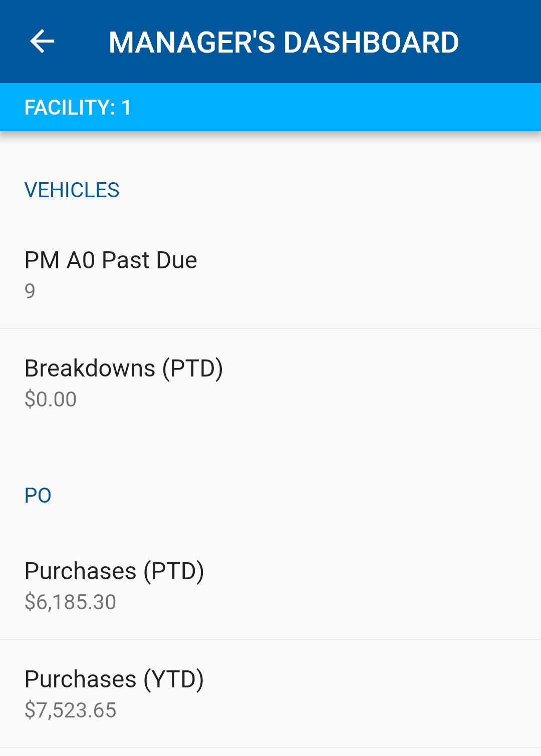Tap the $6,185.30 purchases amount
Image resolution: width=541 pixels, height=756 pixels.
(70, 602)
